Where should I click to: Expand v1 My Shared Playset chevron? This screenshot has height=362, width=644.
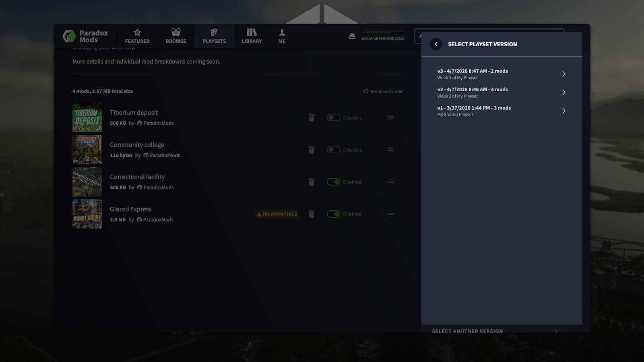[563, 111]
